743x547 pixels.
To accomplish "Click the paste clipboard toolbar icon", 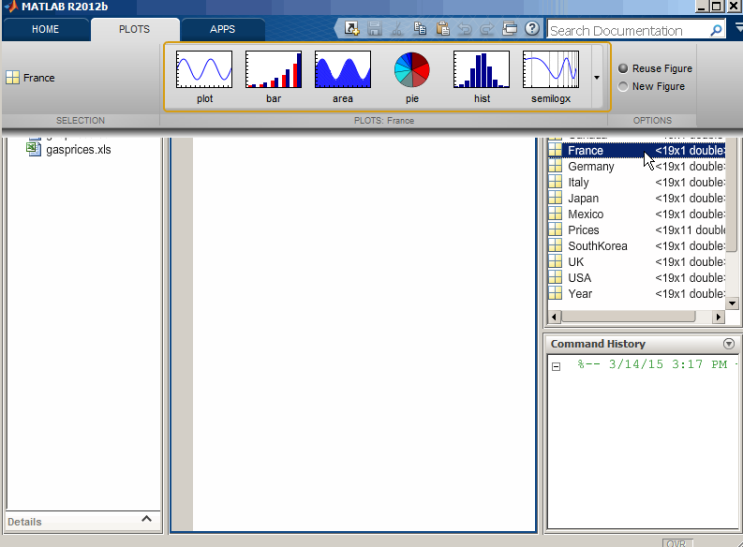I will tap(443, 29).
